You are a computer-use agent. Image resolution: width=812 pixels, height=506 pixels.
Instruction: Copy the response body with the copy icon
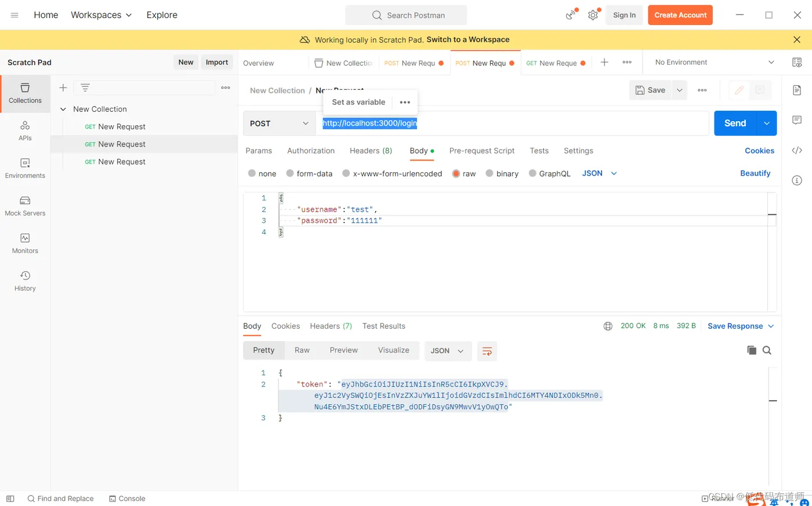coord(752,350)
